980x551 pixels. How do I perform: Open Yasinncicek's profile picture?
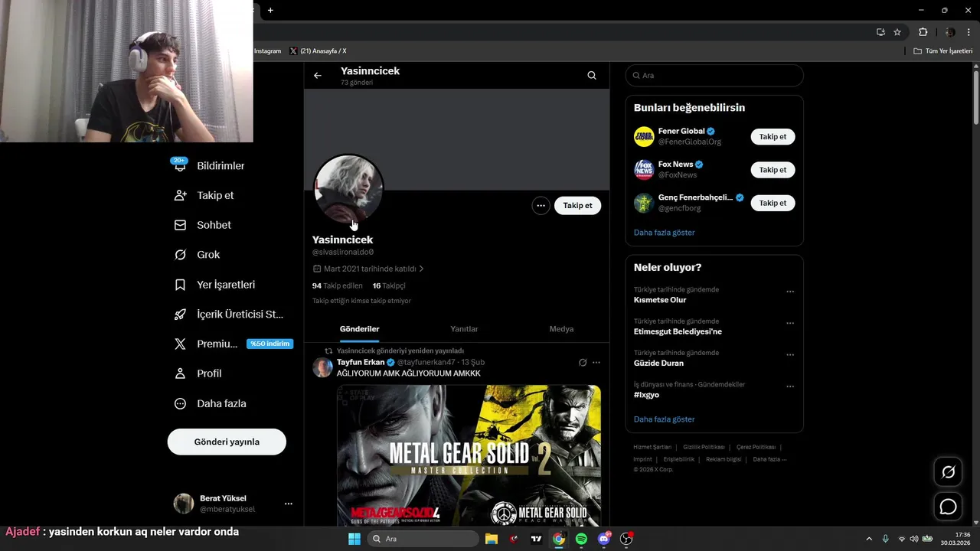click(x=348, y=190)
